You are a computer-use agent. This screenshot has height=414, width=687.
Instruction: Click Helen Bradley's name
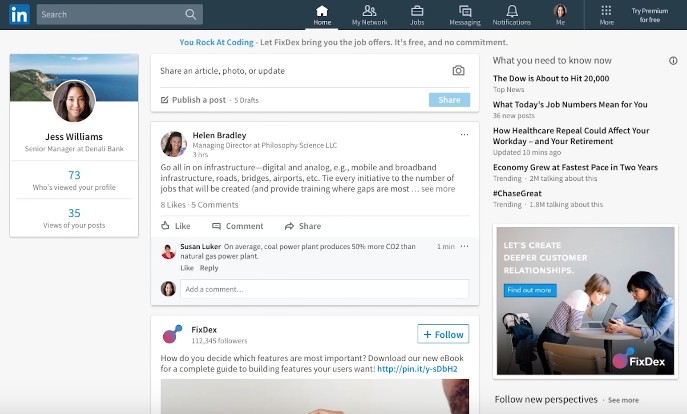point(219,135)
